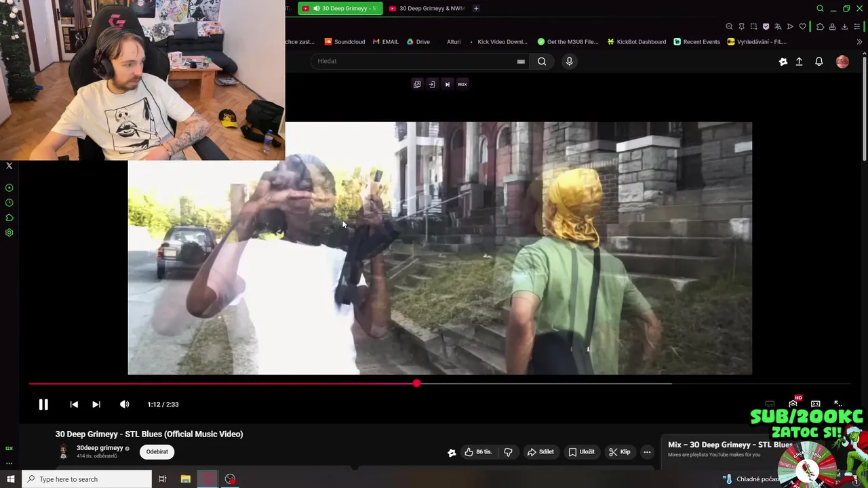The height and width of the screenshot is (488, 868).
Task: Open the KickBot Dashboard bookmark
Action: pyautogui.click(x=637, y=41)
